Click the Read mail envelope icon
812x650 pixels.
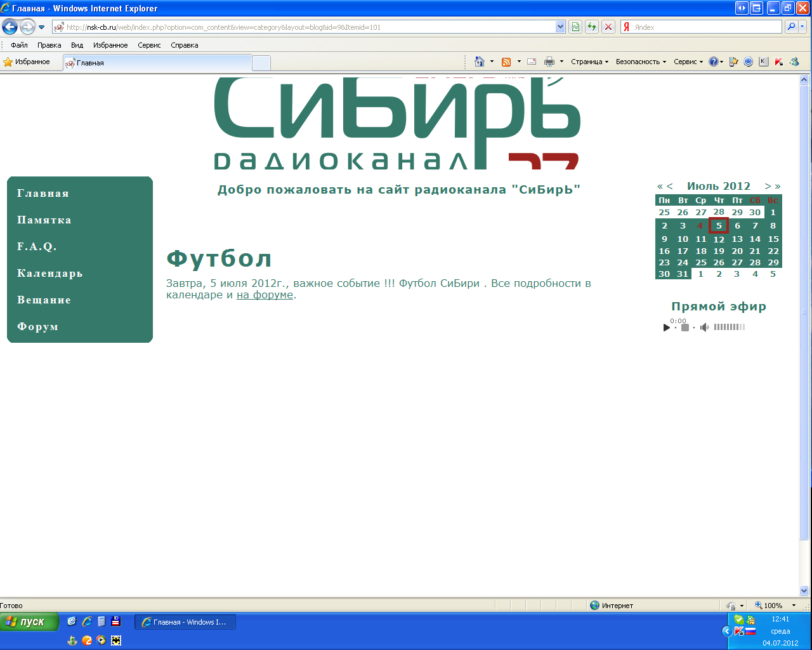(532, 62)
